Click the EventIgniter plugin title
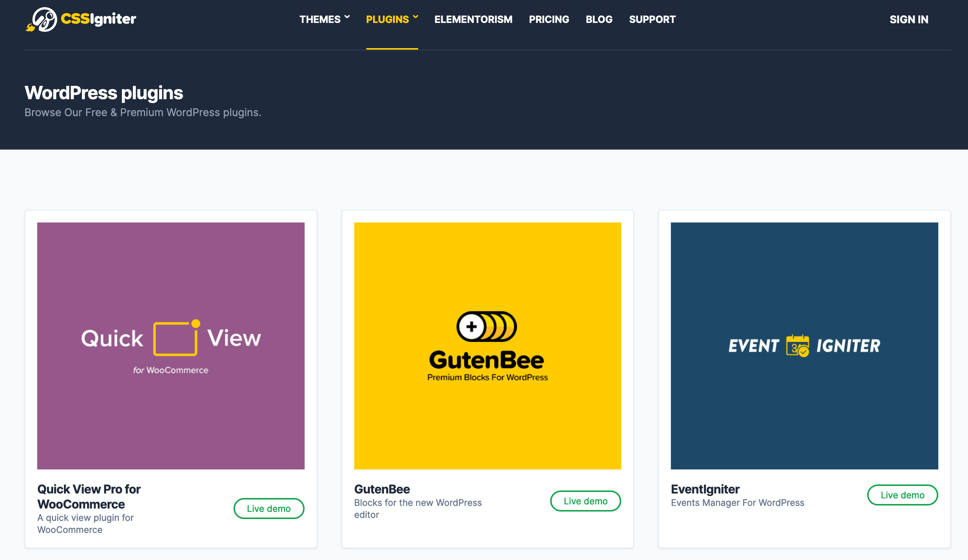968x560 pixels. point(705,489)
